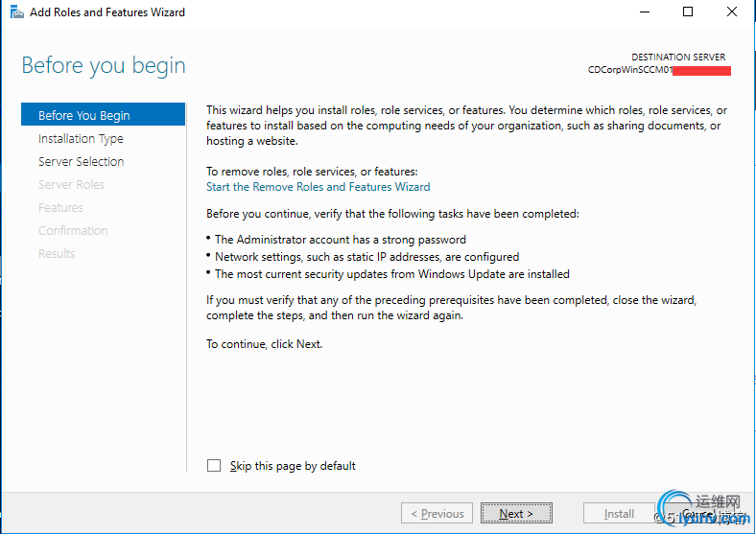756x534 pixels.
Task: Jump to the Confirmation step
Action: pos(73,230)
